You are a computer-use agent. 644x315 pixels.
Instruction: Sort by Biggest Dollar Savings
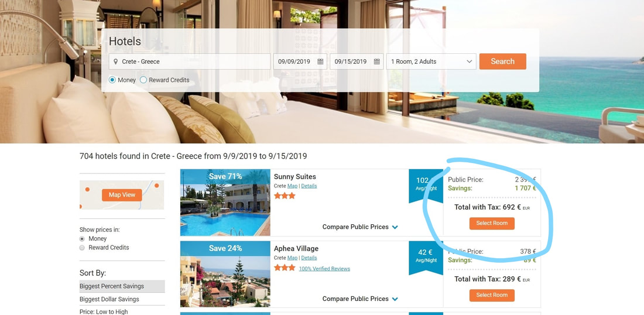[x=122, y=299]
